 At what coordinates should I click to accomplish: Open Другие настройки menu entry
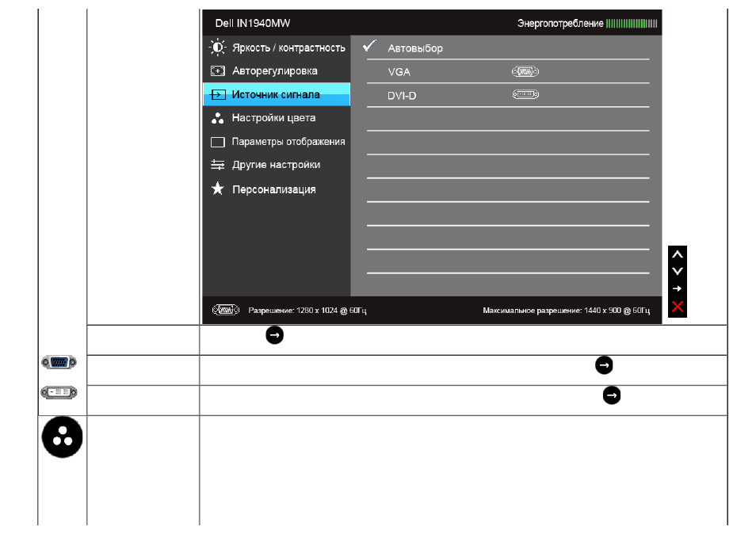coord(277,165)
